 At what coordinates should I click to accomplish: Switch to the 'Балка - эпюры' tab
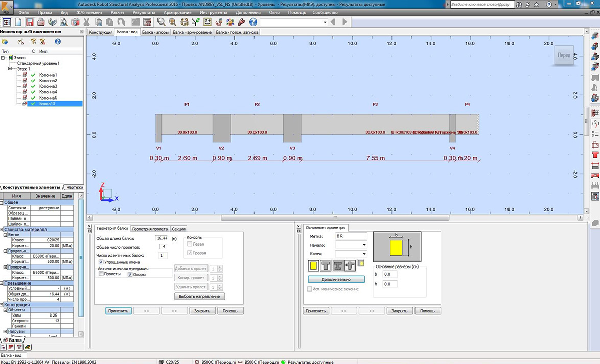coord(155,32)
